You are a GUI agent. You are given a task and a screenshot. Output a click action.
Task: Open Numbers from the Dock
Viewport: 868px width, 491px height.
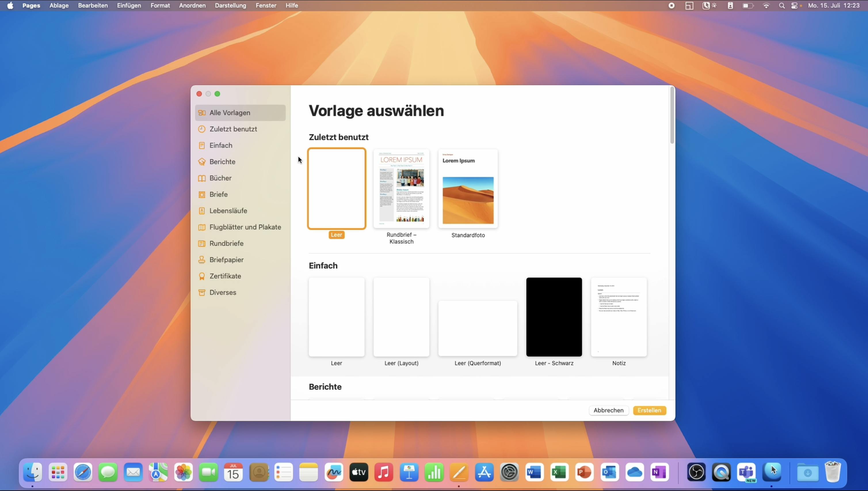click(x=434, y=472)
